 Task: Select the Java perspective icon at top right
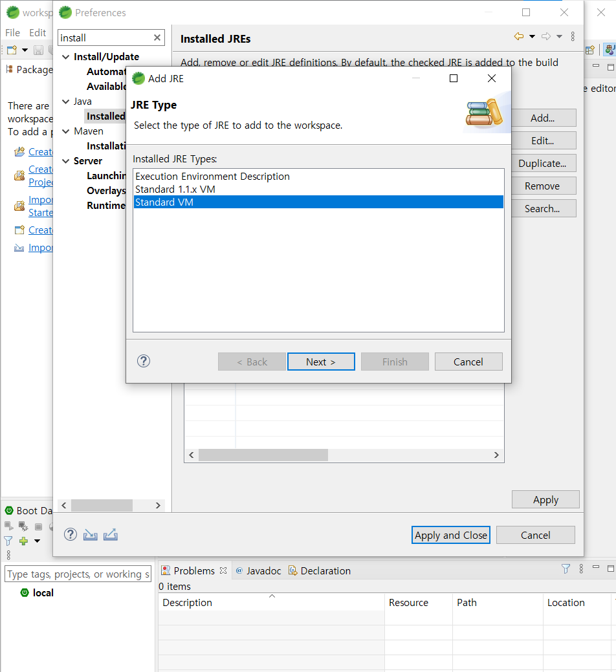(x=610, y=50)
